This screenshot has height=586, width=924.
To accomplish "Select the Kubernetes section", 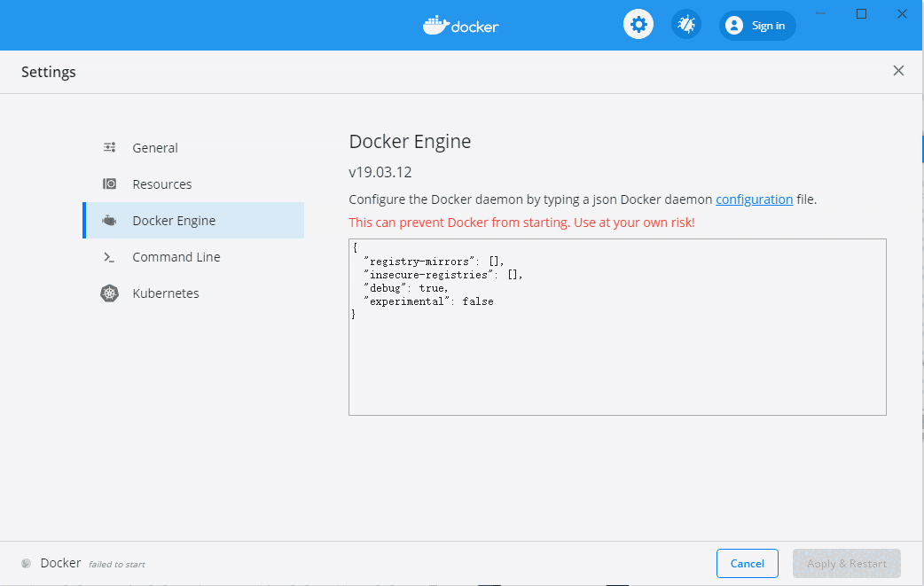I will coord(166,293).
